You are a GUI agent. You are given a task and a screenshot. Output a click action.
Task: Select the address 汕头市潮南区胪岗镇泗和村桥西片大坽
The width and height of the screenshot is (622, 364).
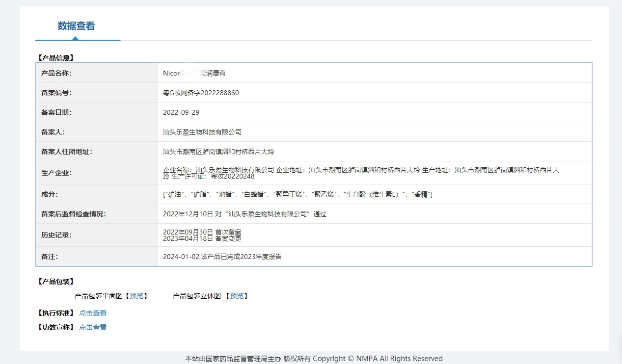pyautogui.click(x=218, y=152)
